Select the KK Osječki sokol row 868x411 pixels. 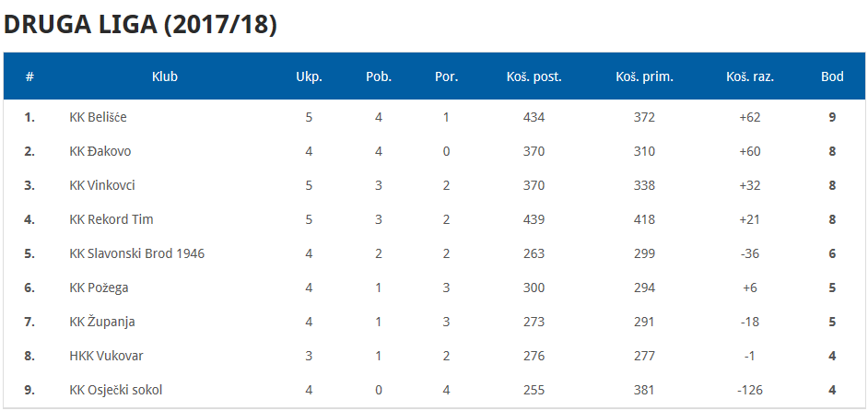[434, 390]
